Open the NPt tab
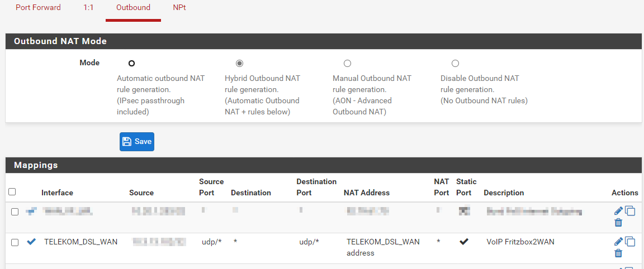644x269 pixels. click(x=179, y=8)
